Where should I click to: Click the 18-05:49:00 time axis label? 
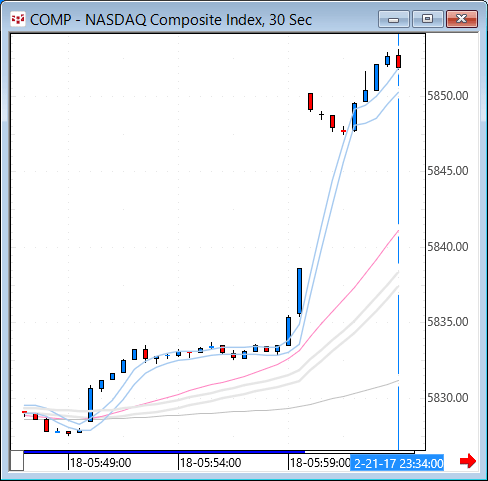point(101,463)
